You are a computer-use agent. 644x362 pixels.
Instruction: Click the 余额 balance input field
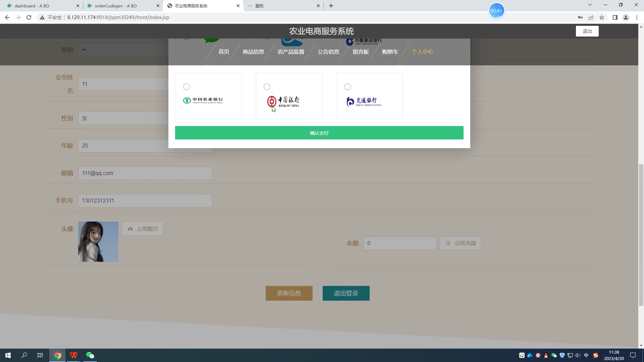click(x=400, y=243)
